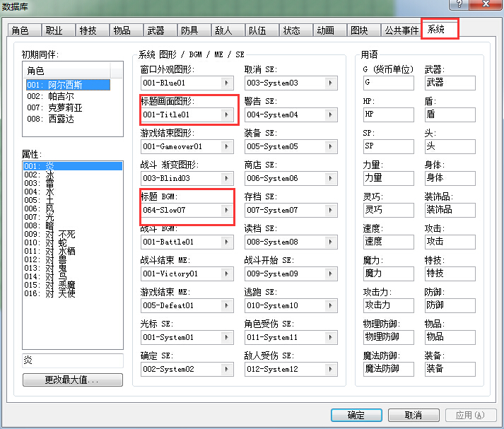Image resolution: width=504 pixels, height=429 pixels.
Task: Open the 窗口外观图形 001-Blue01 picker arrow
Action: (x=227, y=83)
